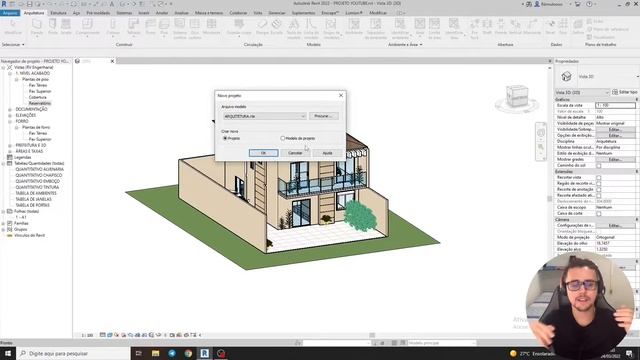This screenshot has width=640, height=360.
Task: Select the Eixo (grid) tool icon
Action: (x=563, y=24)
